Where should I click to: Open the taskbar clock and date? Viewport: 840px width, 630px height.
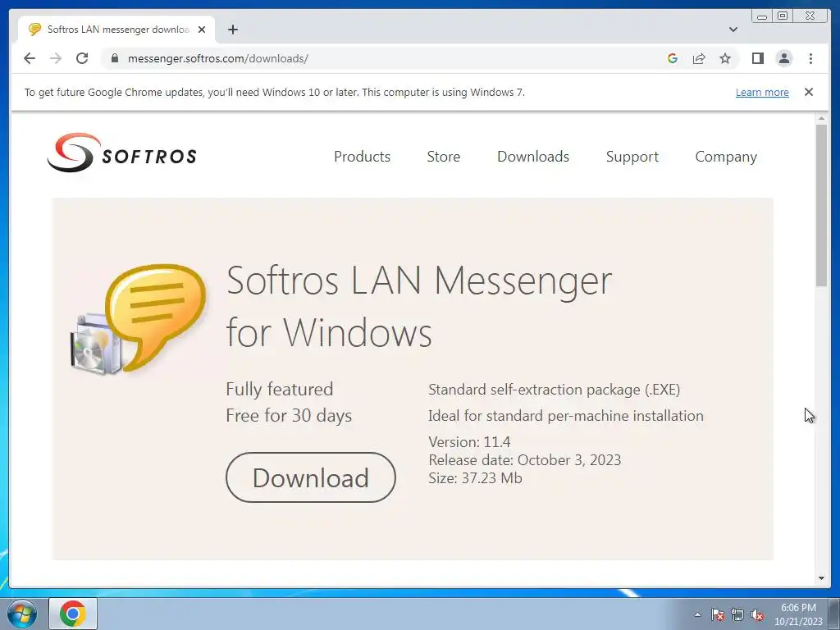pos(798,614)
